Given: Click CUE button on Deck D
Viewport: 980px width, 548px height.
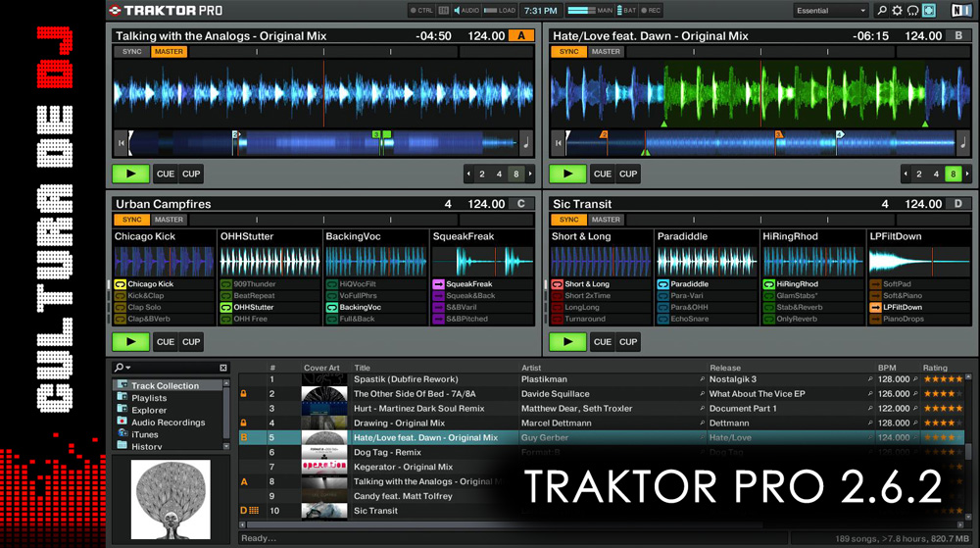Looking at the screenshot, I should tap(603, 342).
